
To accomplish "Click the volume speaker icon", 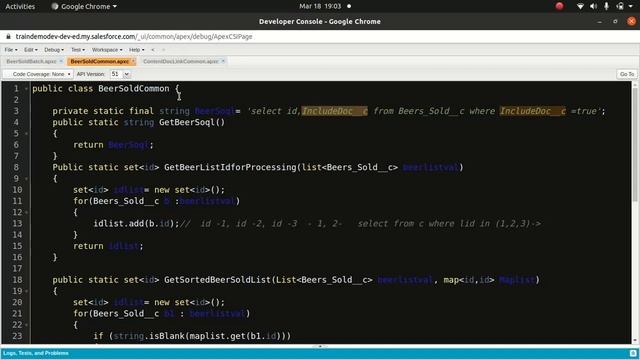I will (x=593, y=7).
